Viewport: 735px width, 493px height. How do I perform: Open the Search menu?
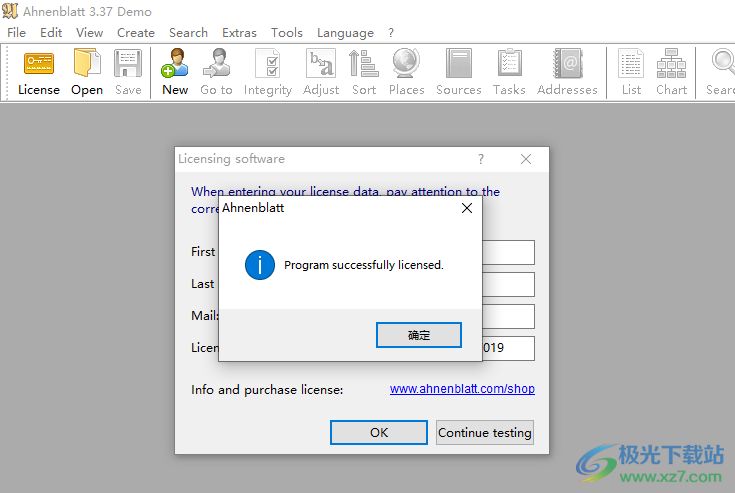click(188, 33)
